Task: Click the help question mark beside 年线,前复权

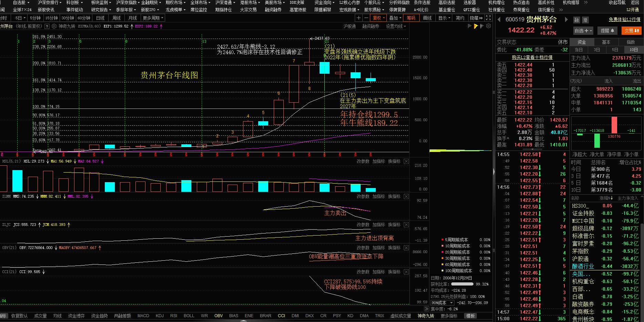Action: click(x=47, y=26)
